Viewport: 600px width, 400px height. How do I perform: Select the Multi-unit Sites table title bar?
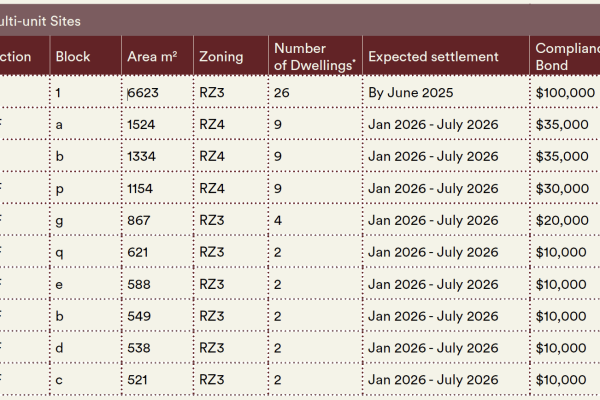300,20
